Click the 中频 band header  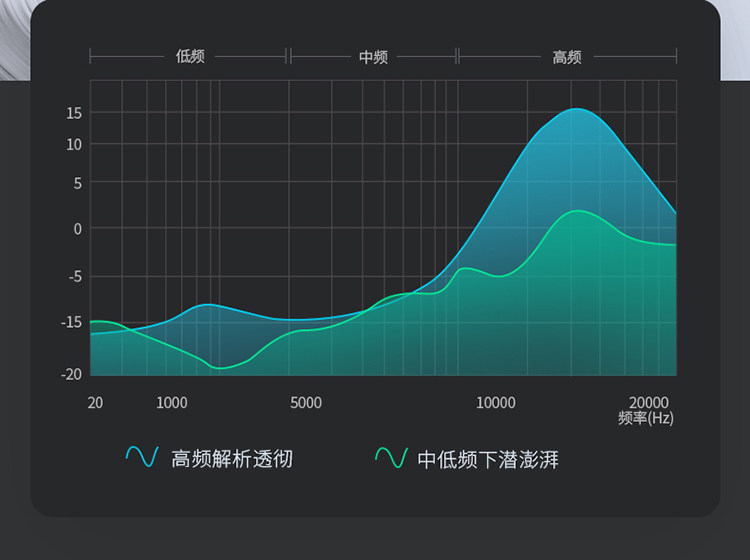tap(373, 57)
